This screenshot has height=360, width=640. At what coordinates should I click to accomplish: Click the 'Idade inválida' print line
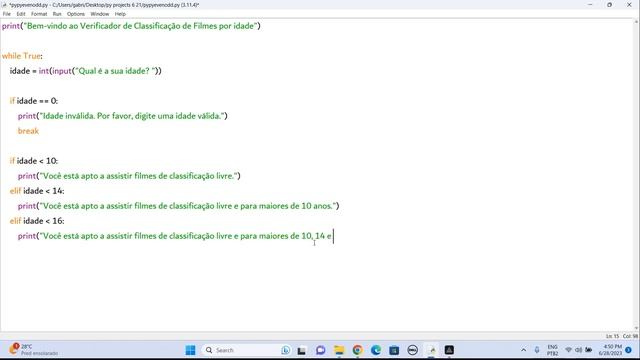click(x=122, y=116)
